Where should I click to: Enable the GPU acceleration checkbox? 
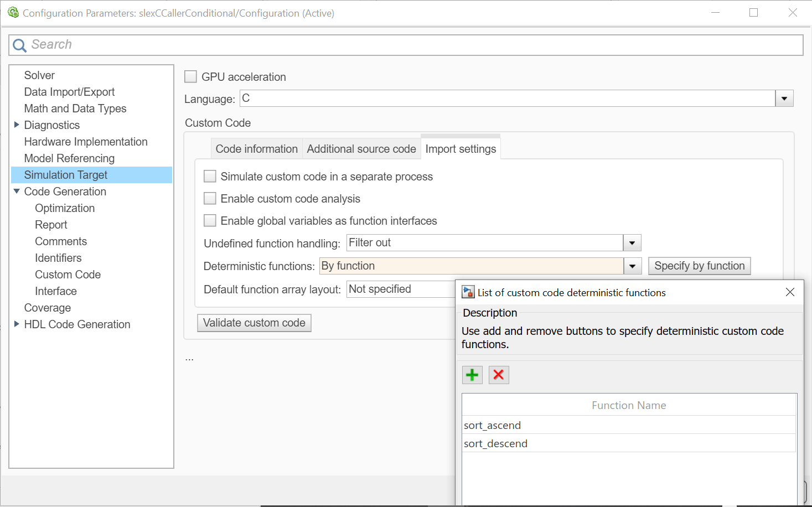pyautogui.click(x=191, y=77)
